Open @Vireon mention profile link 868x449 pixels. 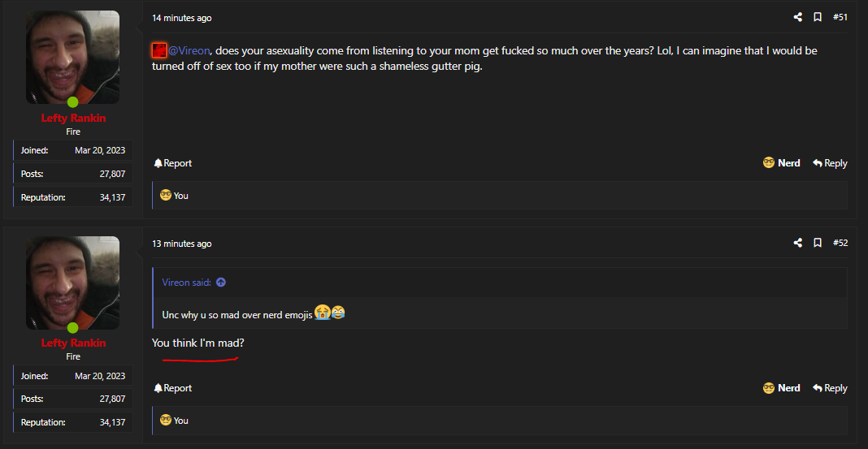click(x=189, y=51)
